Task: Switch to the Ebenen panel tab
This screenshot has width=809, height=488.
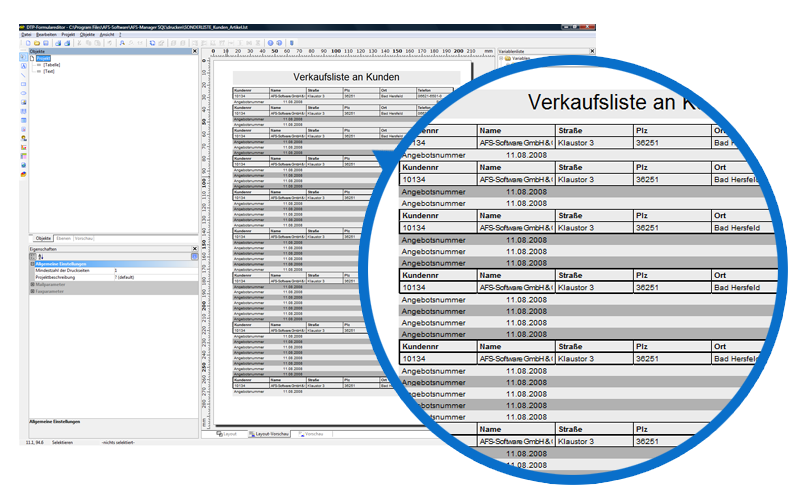Action: pos(63,238)
